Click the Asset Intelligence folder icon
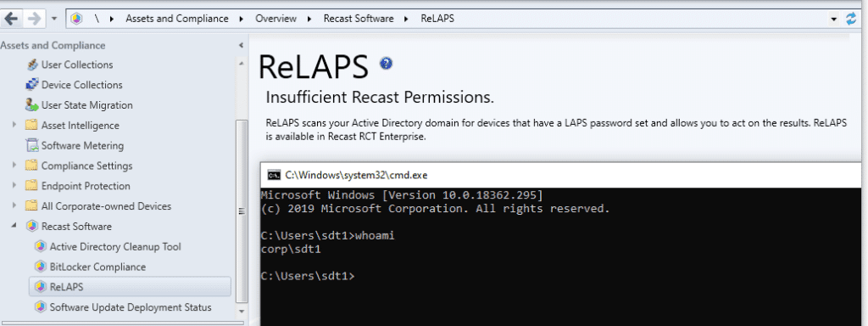The height and width of the screenshot is (326, 868). coord(31,126)
